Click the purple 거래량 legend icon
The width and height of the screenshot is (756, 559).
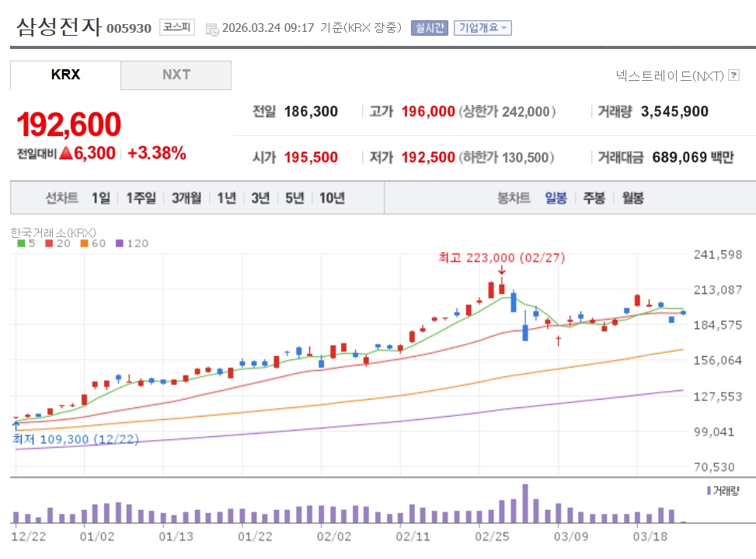click(709, 491)
